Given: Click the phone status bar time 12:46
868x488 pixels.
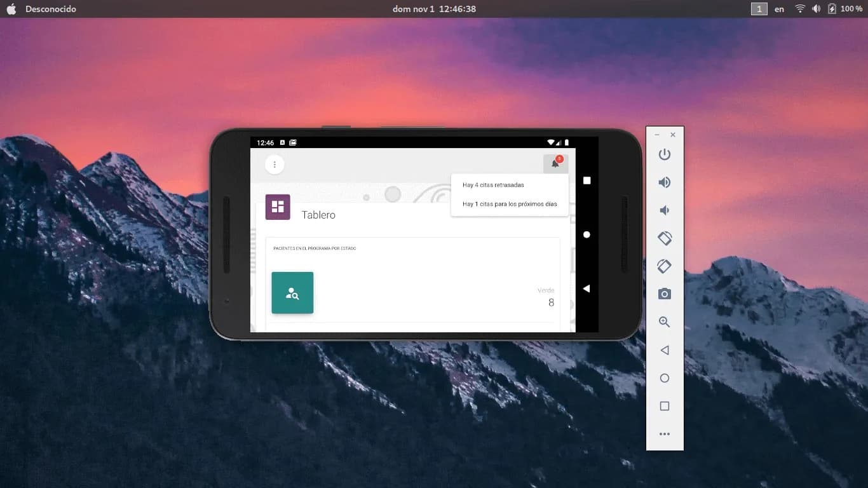Looking at the screenshot, I should (266, 142).
